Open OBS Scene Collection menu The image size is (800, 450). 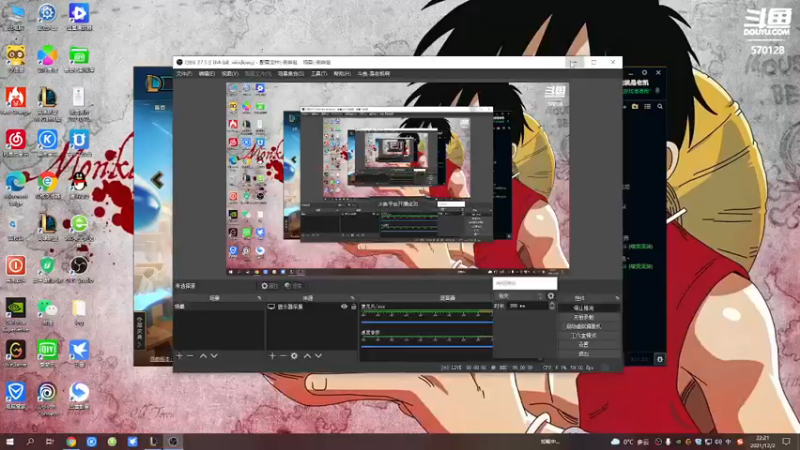pyautogui.click(x=291, y=74)
